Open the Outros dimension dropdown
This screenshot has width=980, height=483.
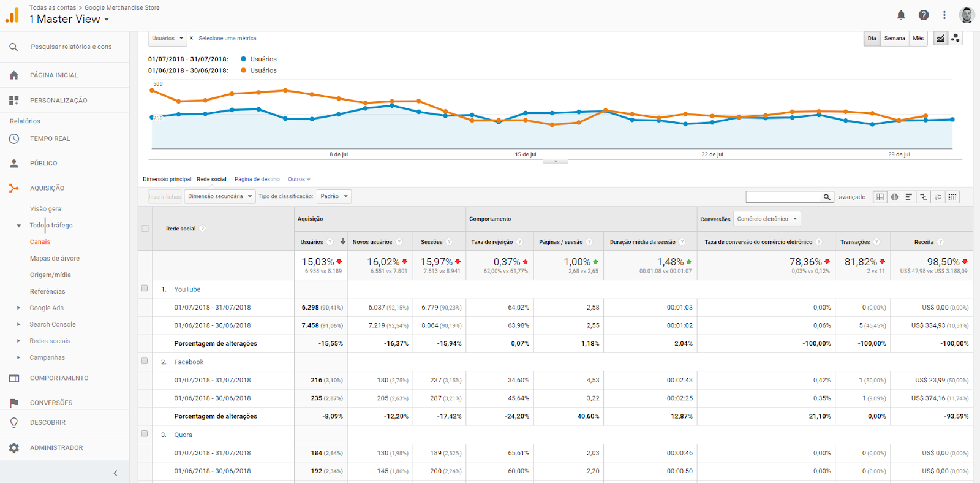pyautogui.click(x=299, y=180)
